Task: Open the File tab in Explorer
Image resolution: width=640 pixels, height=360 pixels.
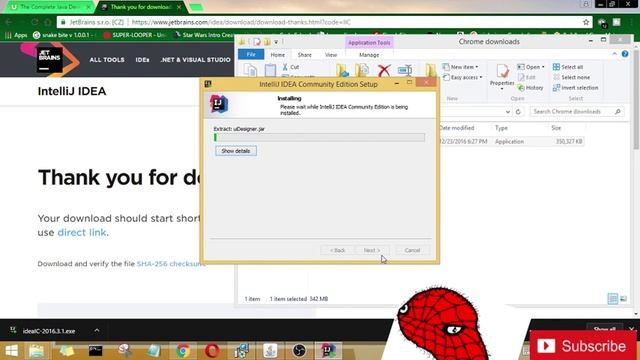Action: [251, 54]
